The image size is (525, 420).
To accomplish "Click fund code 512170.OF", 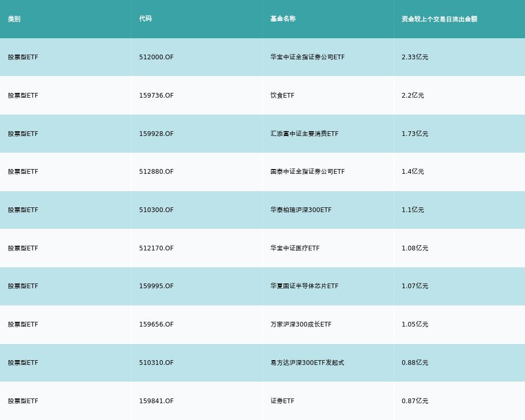I will click(156, 248).
